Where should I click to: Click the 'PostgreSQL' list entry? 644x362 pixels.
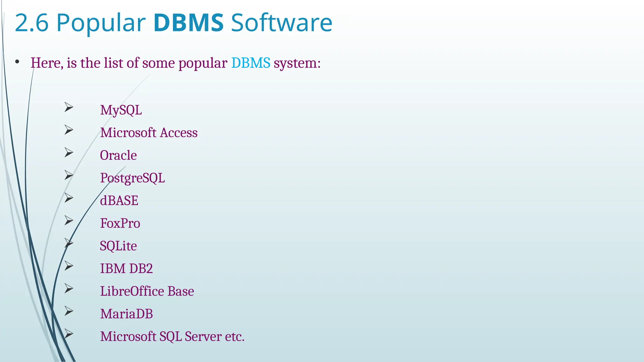132,178
